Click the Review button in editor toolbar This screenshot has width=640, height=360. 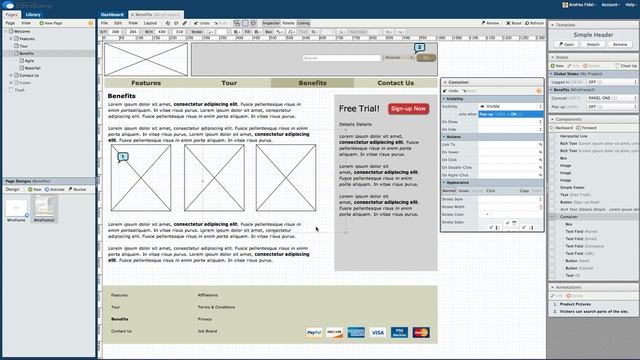[x=490, y=23]
